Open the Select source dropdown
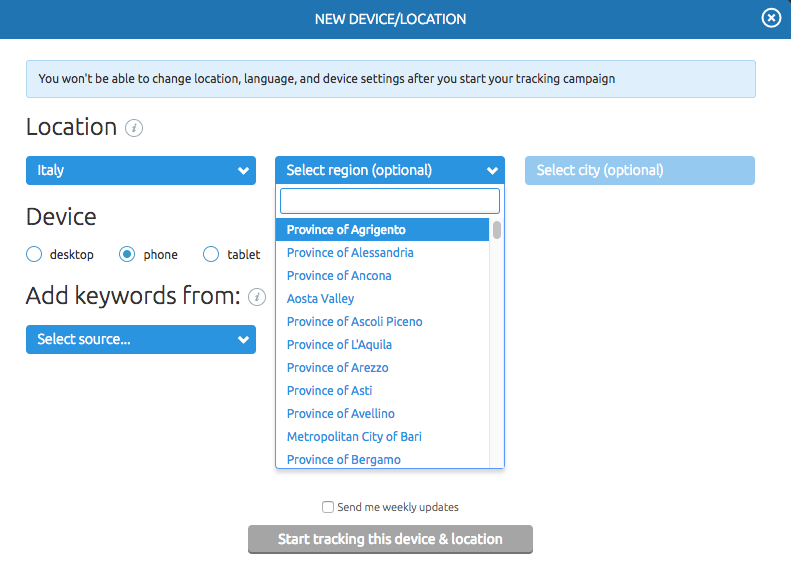This screenshot has width=791, height=571. (141, 339)
